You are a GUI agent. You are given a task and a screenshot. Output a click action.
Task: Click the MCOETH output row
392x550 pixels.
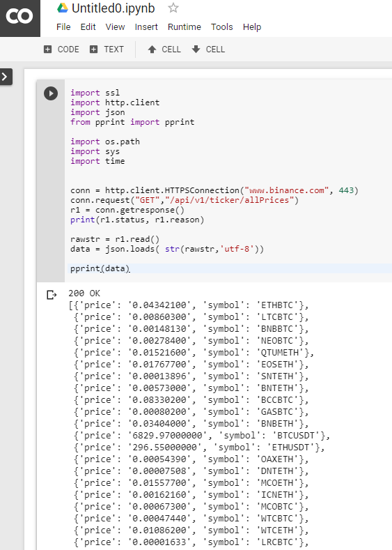(191, 483)
